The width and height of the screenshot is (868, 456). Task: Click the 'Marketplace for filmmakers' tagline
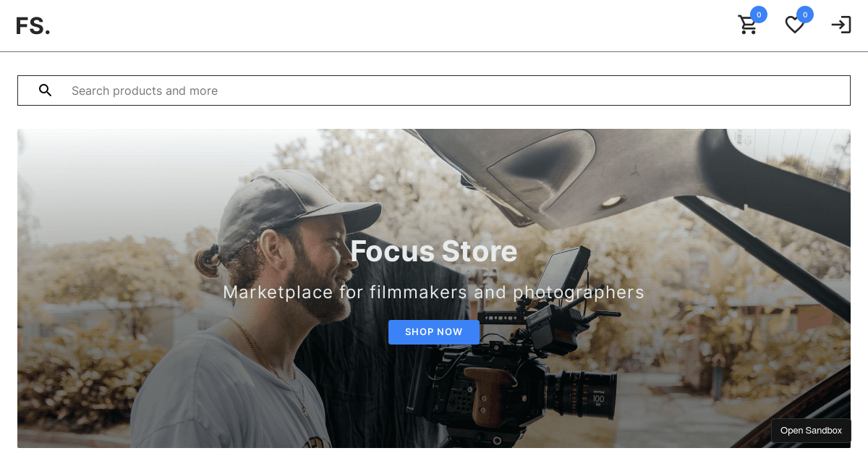(434, 292)
